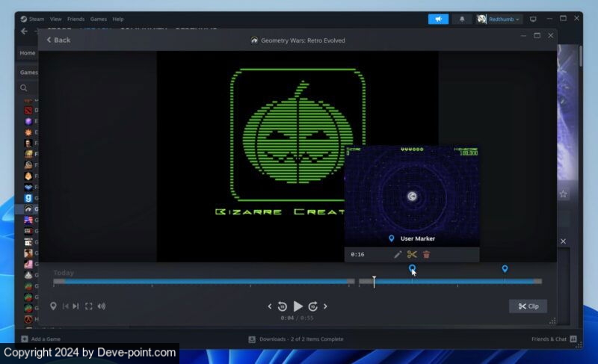The height and width of the screenshot is (364, 598).
Task: Step forward one frame with right chevron
Action: [325, 306]
